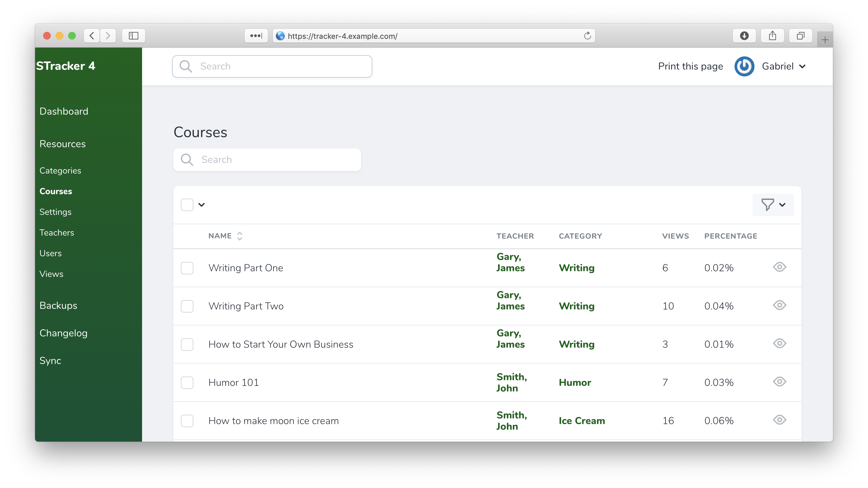Toggle the browser sidebar icon
This screenshot has height=488, width=868.
pos(133,36)
